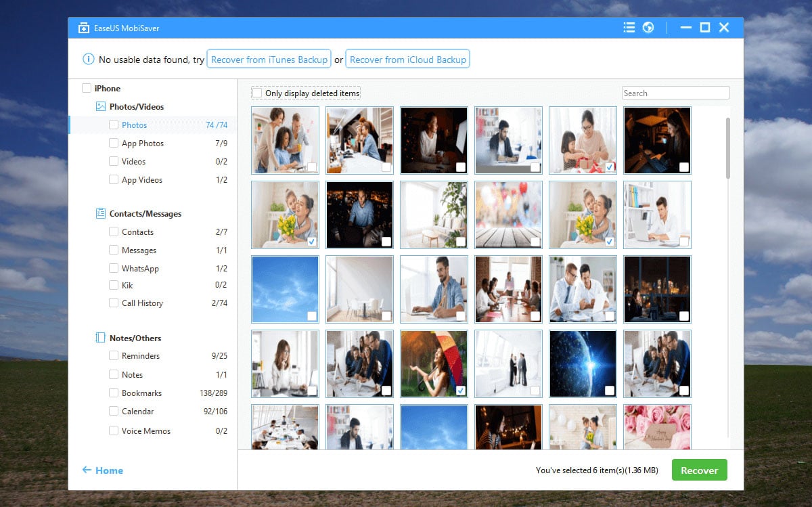Click the Photos/Videos category icon

pyautogui.click(x=101, y=106)
